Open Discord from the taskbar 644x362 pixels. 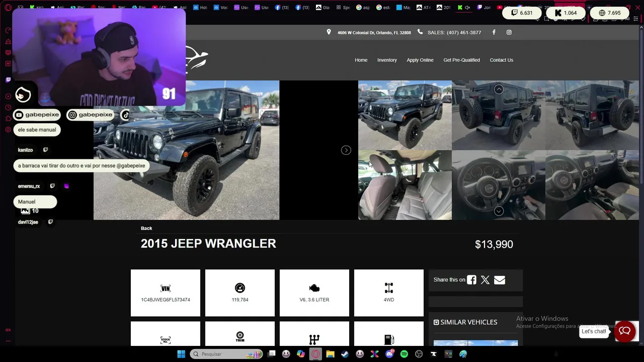[x=389, y=354]
